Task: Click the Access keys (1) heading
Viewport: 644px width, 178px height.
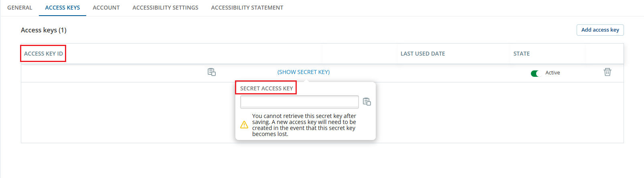Action: [44, 30]
